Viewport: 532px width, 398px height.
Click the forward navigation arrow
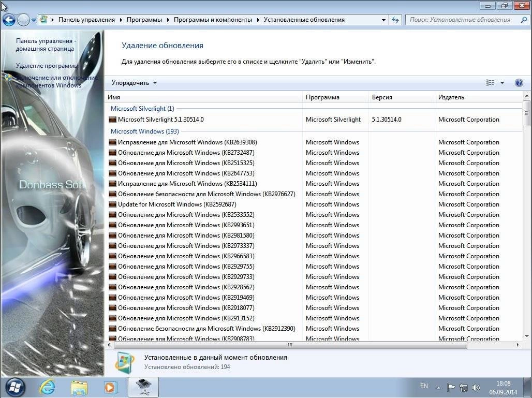tap(23, 20)
